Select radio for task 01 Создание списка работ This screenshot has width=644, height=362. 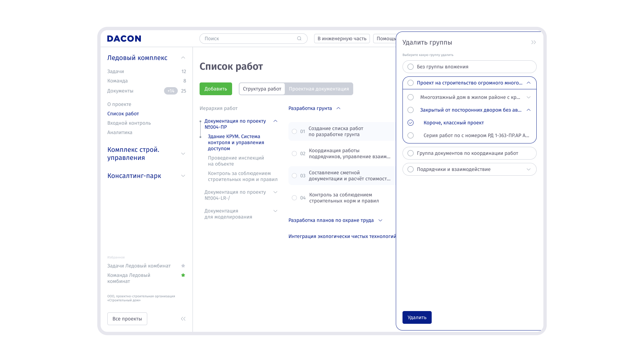tap(294, 131)
